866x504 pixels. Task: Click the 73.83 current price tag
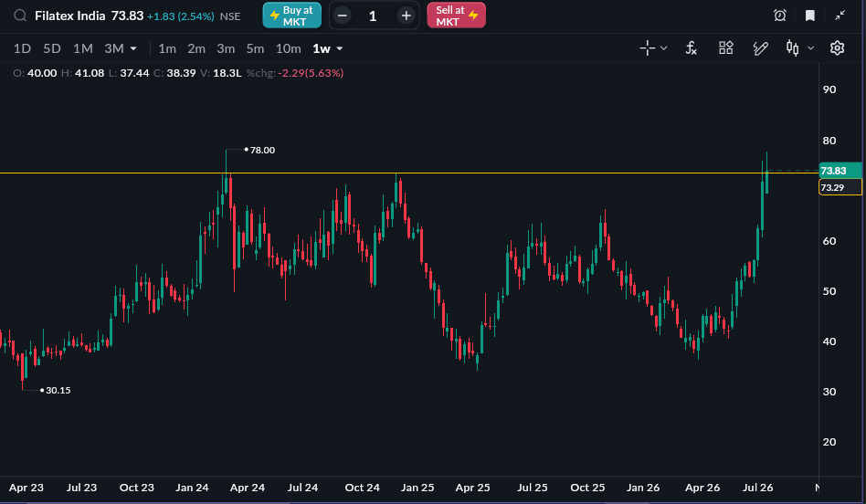(x=840, y=171)
